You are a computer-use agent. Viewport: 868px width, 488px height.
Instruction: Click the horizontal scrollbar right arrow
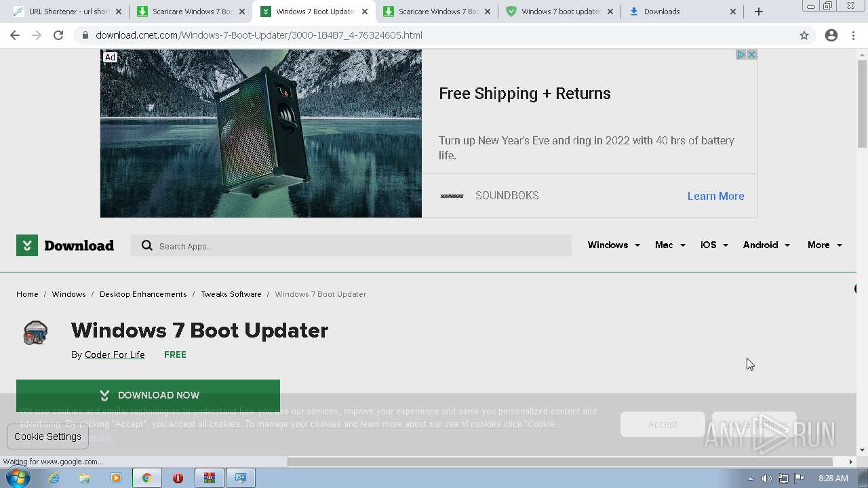tap(851, 462)
